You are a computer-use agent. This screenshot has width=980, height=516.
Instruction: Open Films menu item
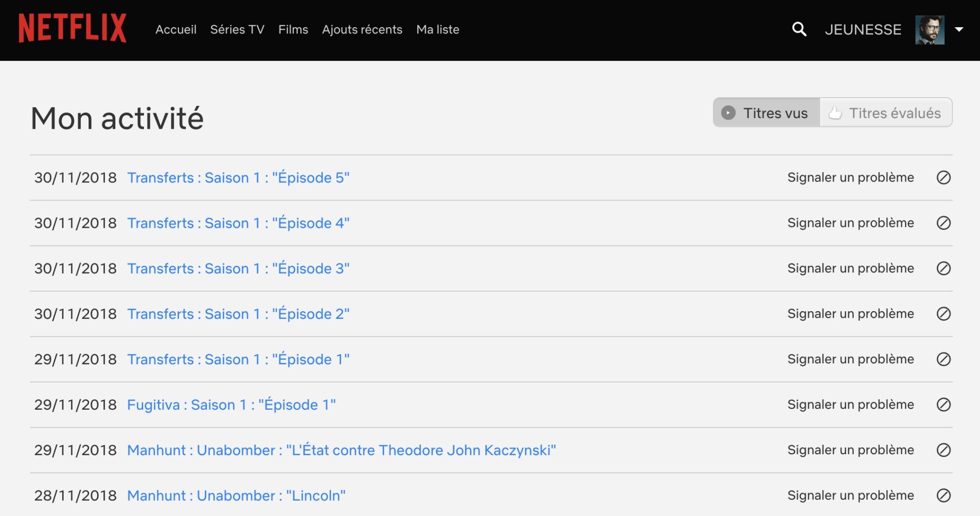tap(293, 30)
